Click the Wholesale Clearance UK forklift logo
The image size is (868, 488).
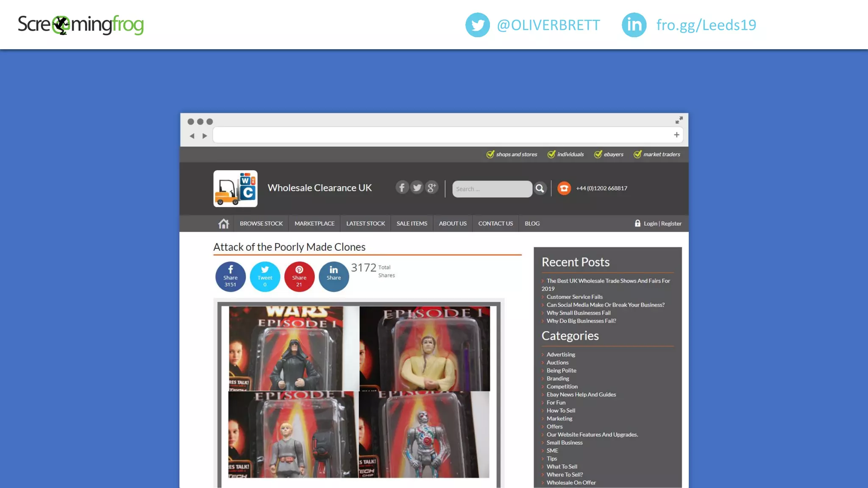[235, 189]
